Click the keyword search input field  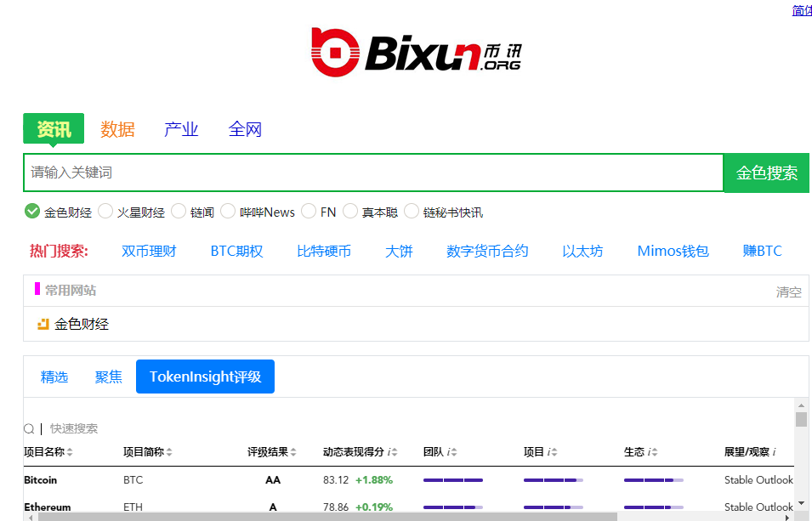point(373,173)
